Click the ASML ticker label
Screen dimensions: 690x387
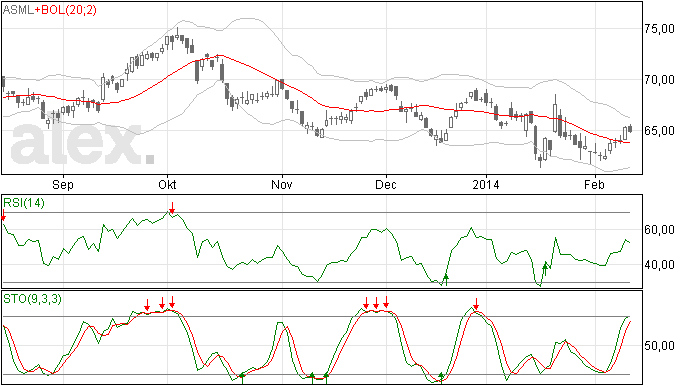tap(18, 10)
